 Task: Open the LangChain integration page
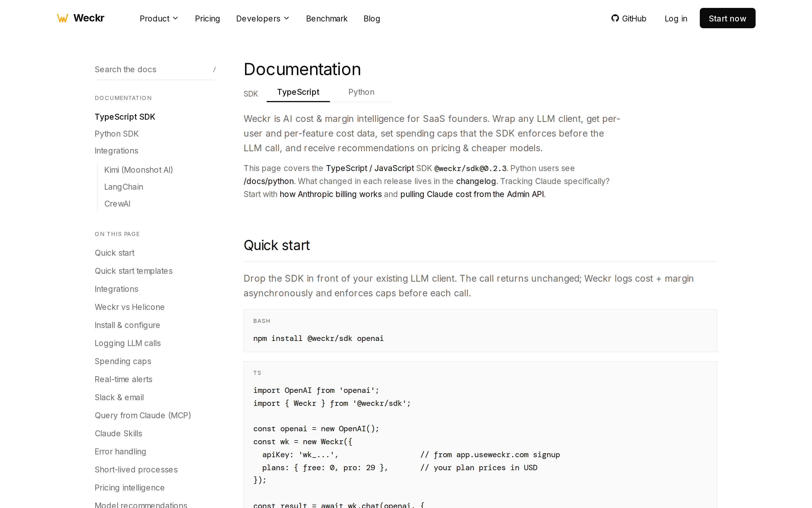point(123,187)
